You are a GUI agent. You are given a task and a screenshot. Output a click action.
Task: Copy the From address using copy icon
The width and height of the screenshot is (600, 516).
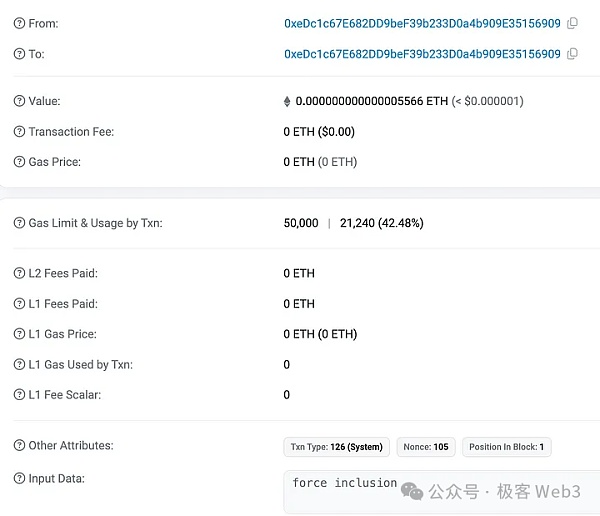click(573, 23)
